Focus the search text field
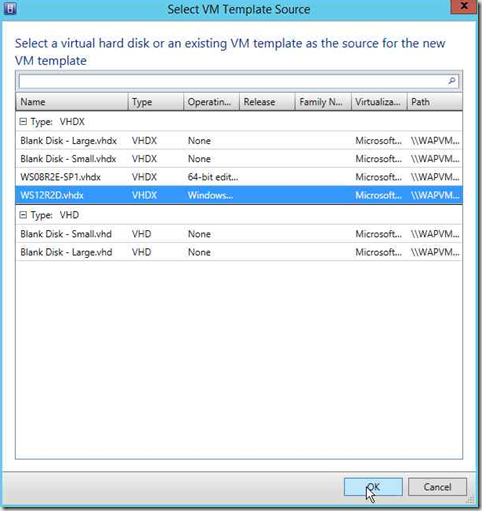The width and height of the screenshot is (482, 511). pos(233,81)
